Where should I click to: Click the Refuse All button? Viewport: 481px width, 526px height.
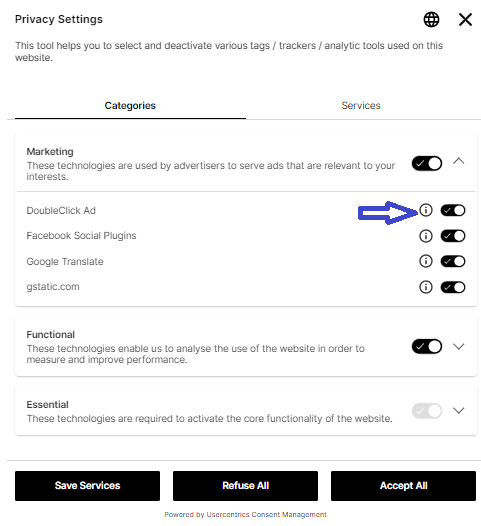246,486
